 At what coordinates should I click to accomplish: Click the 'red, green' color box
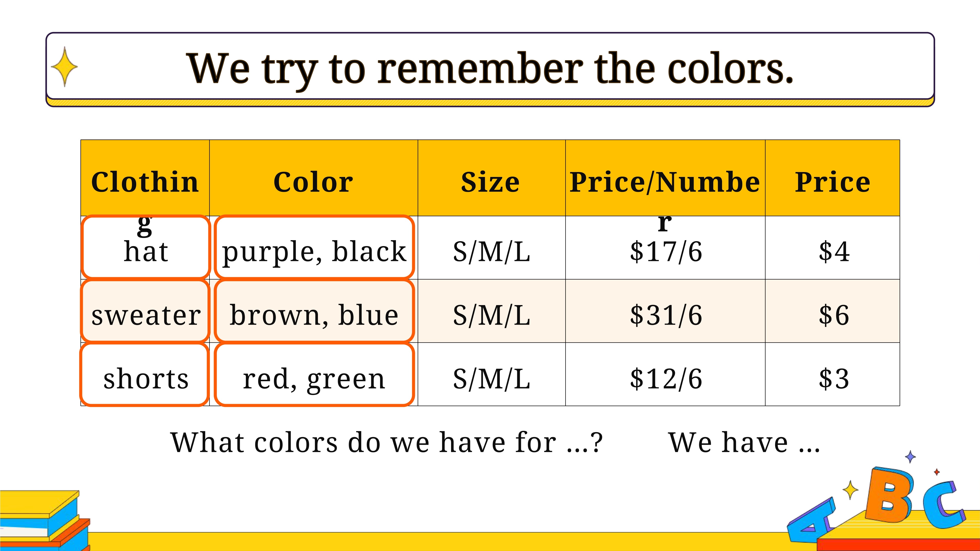[x=314, y=374]
